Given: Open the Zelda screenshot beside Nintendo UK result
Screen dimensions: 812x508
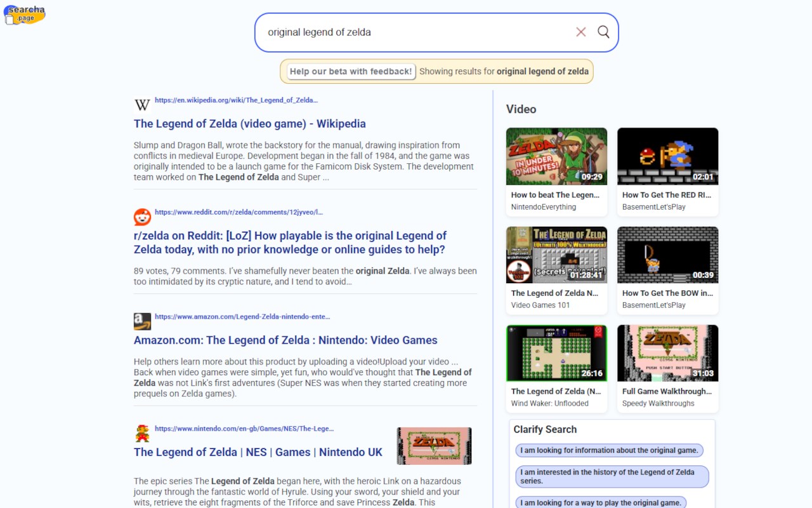Looking at the screenshot, I should (434, 446).
